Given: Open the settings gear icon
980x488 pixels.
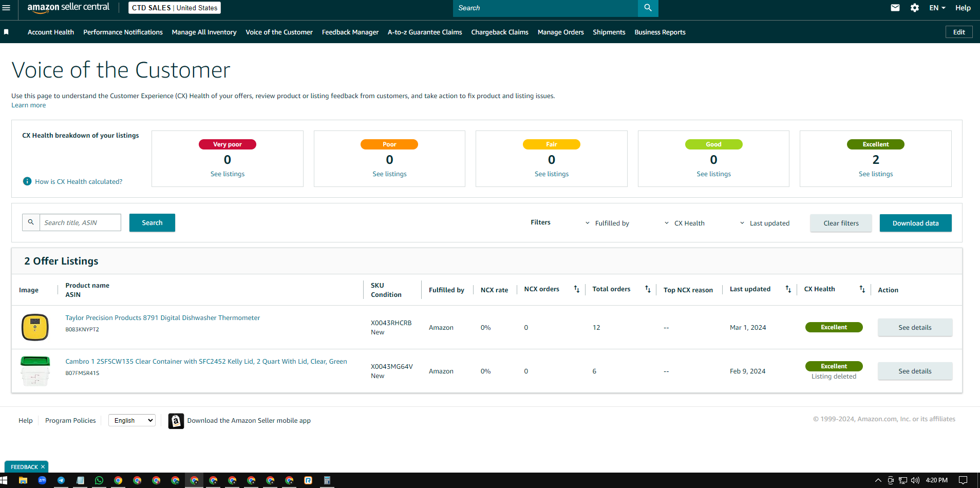Looking at the screenshot, I should 915,8.
